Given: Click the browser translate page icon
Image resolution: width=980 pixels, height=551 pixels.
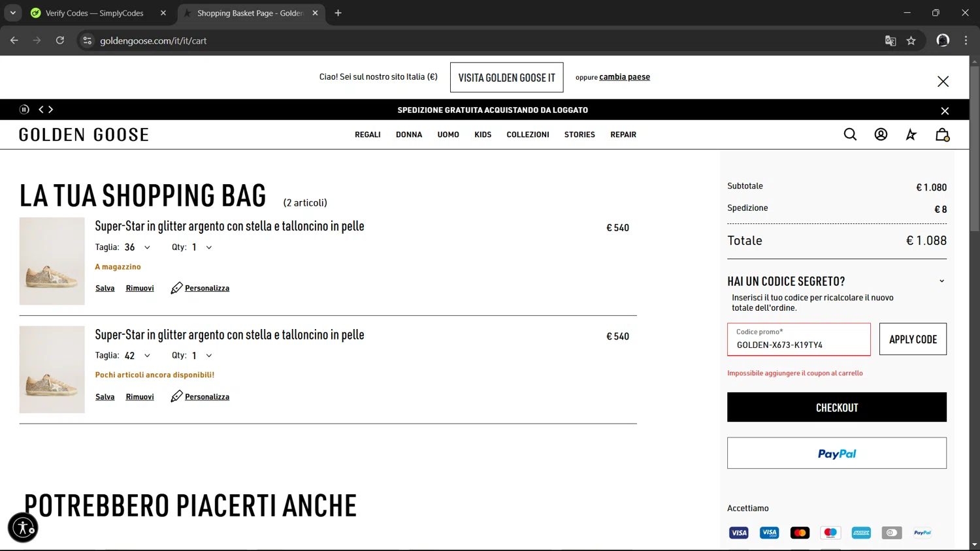Looking at the screenshot, I should [890, 40].
